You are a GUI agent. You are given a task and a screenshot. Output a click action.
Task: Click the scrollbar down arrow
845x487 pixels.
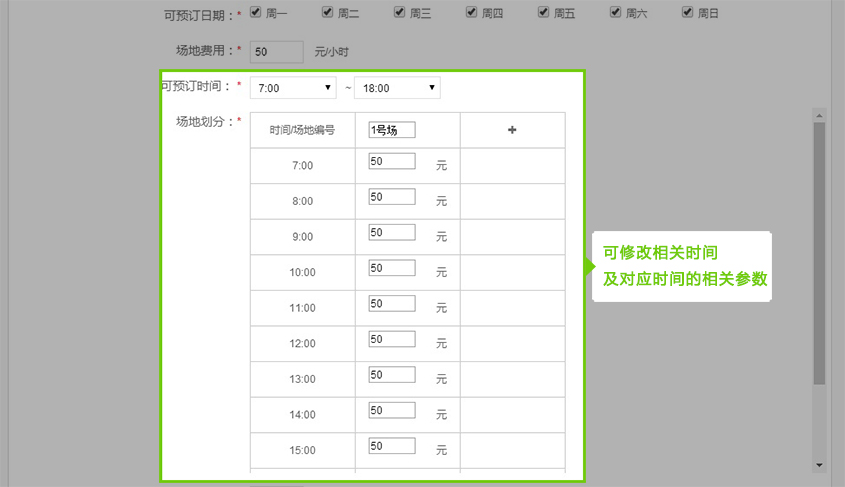pos(819,465)
